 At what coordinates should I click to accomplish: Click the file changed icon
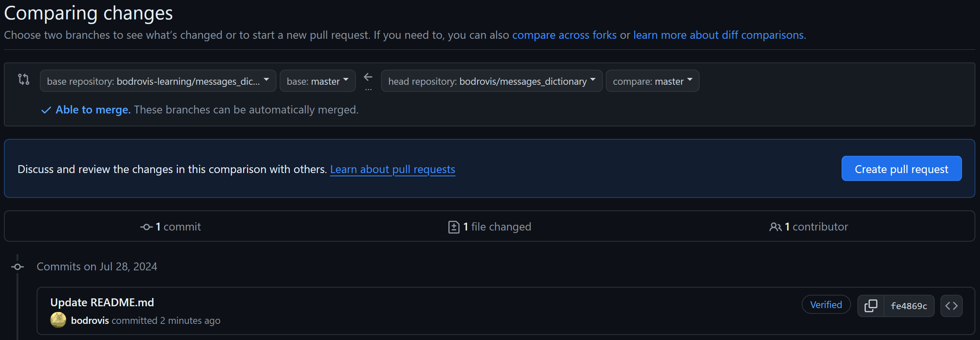point(454,226)
